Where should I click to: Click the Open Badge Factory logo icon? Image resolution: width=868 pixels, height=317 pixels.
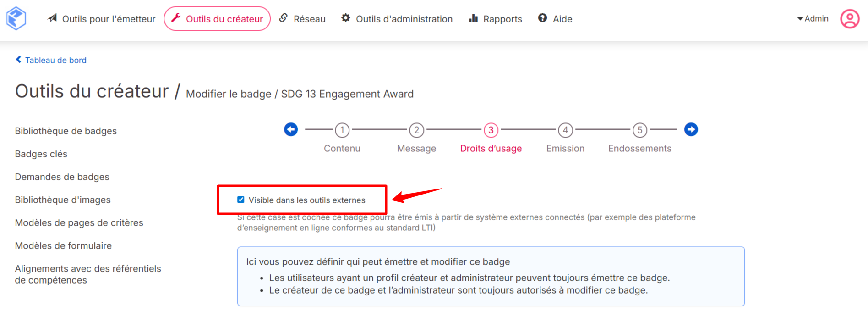16,18
